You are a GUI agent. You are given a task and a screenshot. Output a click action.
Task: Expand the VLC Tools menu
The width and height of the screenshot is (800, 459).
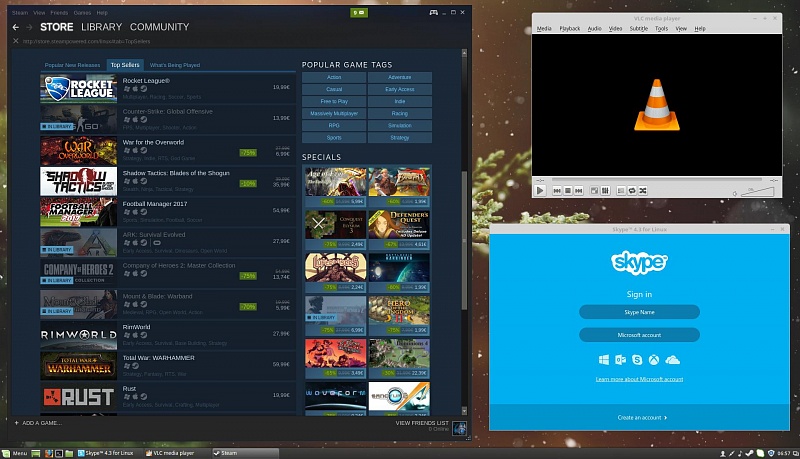pyautogui.click(x=661, y=29)
